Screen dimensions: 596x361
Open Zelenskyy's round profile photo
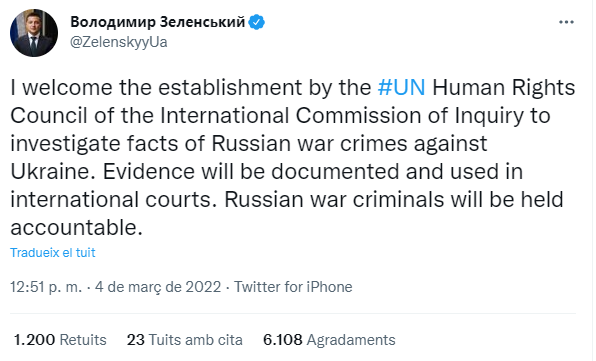34,33
